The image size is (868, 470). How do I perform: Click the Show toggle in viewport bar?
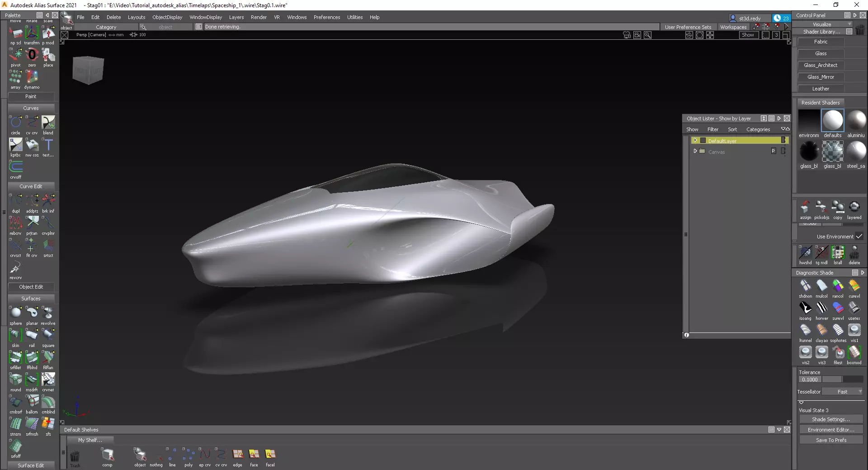[748, 35]
